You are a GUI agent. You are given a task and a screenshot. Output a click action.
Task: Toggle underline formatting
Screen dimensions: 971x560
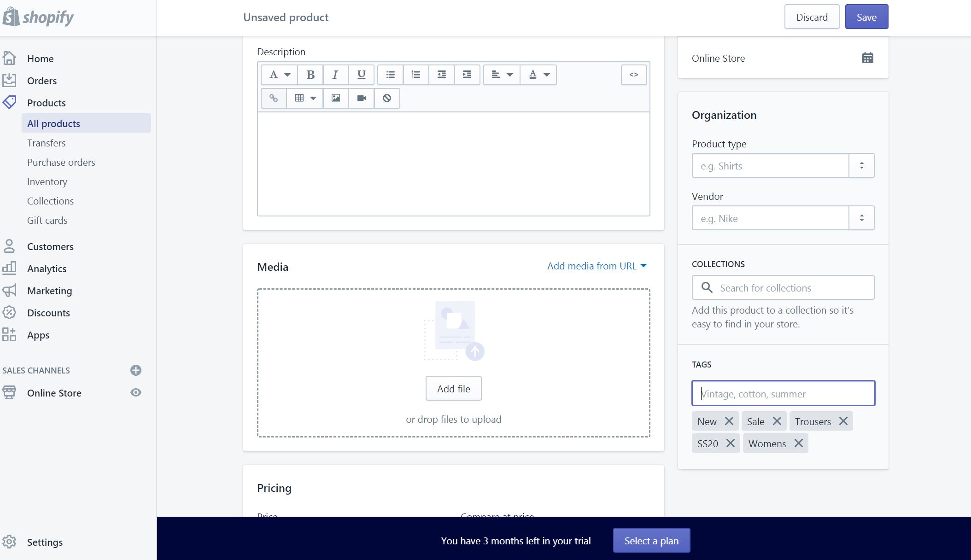click(361, 75)
